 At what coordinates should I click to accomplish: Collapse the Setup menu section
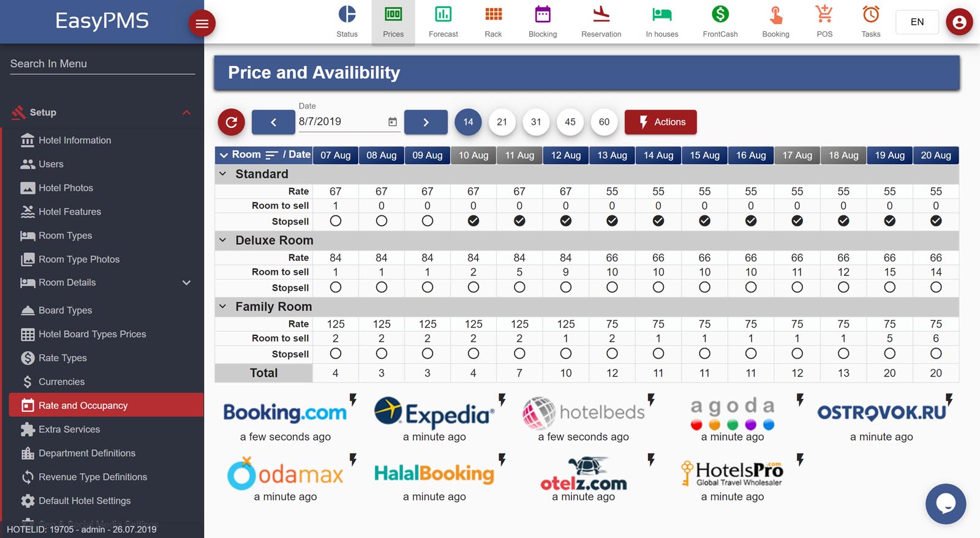pos(187,113)
